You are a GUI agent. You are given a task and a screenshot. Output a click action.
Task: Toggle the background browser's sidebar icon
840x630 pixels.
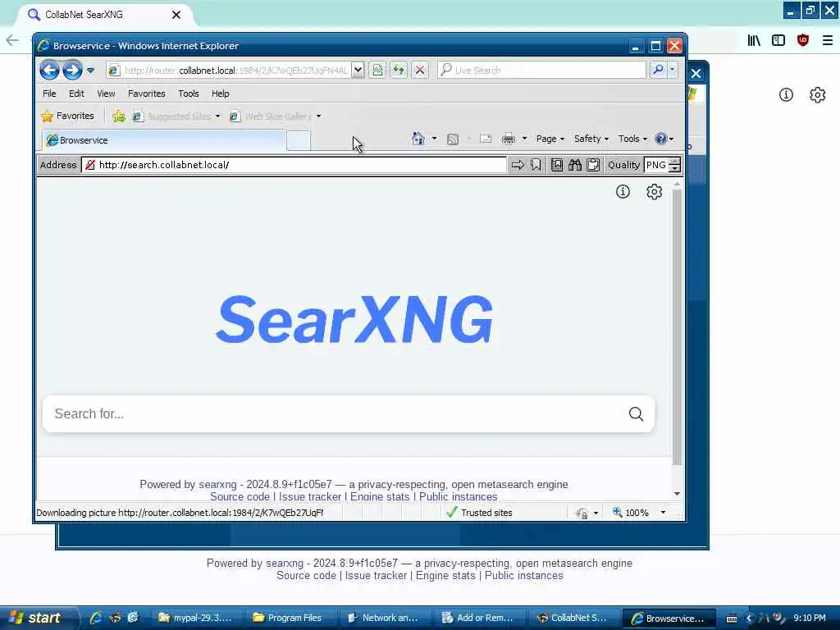click(x=778, y=40)
